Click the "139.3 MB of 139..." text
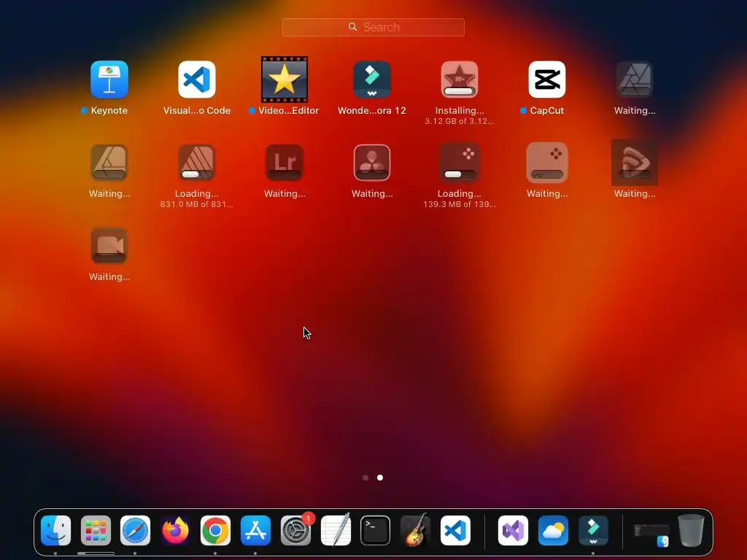The height and width of the screenshot is (560, 747). 460,204
